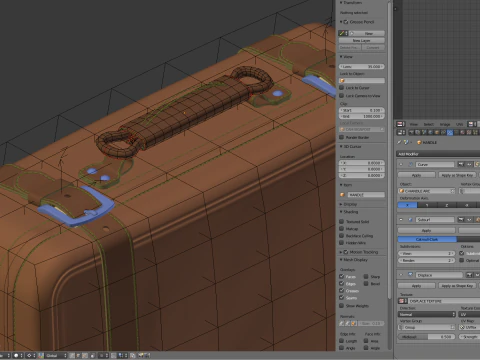Enable face normals display icon

pyautogui.click(x=353, y=323)
